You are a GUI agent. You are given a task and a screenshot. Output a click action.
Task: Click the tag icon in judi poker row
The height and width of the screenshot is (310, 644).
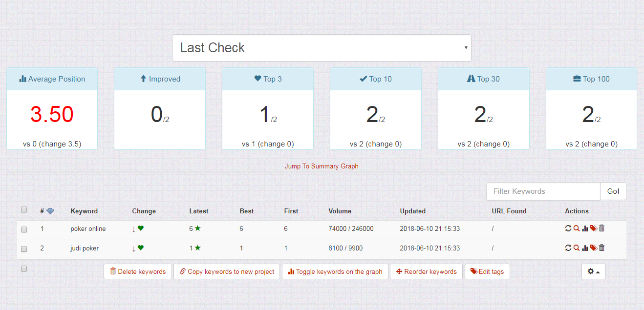(593, 248)
